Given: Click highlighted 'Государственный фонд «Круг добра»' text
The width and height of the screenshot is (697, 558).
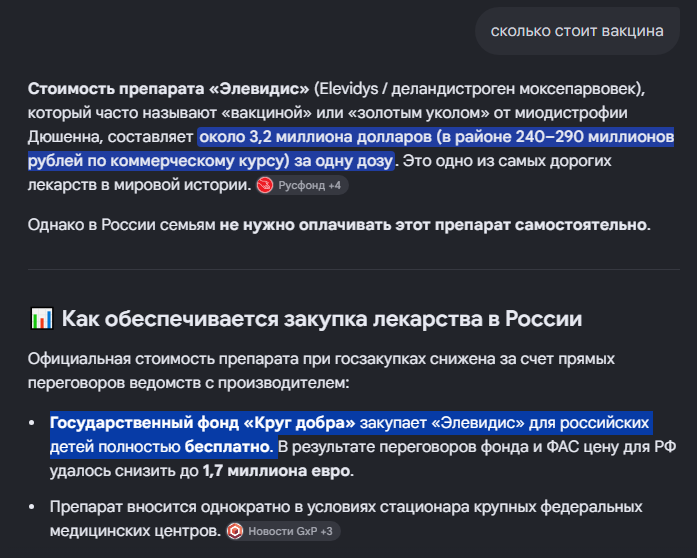Looking at the screenshot, I should click(x=202, y=422).
